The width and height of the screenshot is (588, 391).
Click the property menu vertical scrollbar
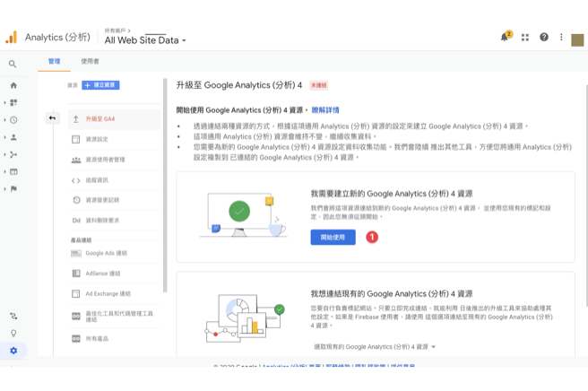point(165,186)
